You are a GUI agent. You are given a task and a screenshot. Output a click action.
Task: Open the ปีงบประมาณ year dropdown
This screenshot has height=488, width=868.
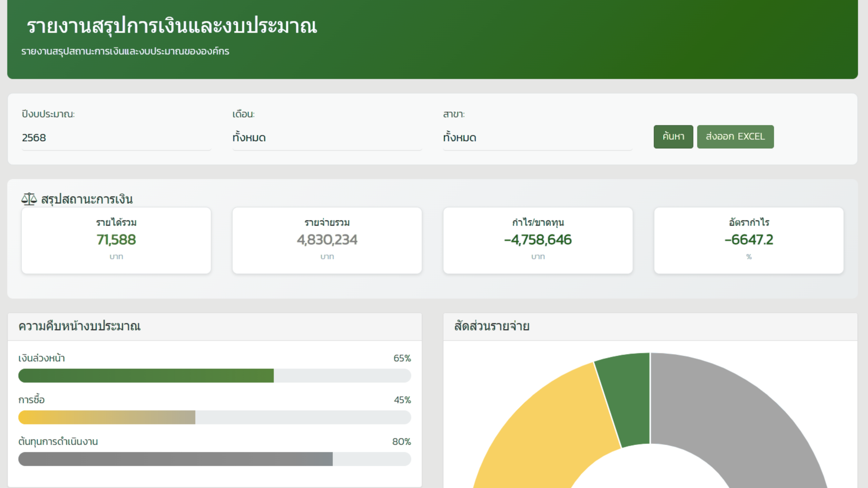point(116,138)
